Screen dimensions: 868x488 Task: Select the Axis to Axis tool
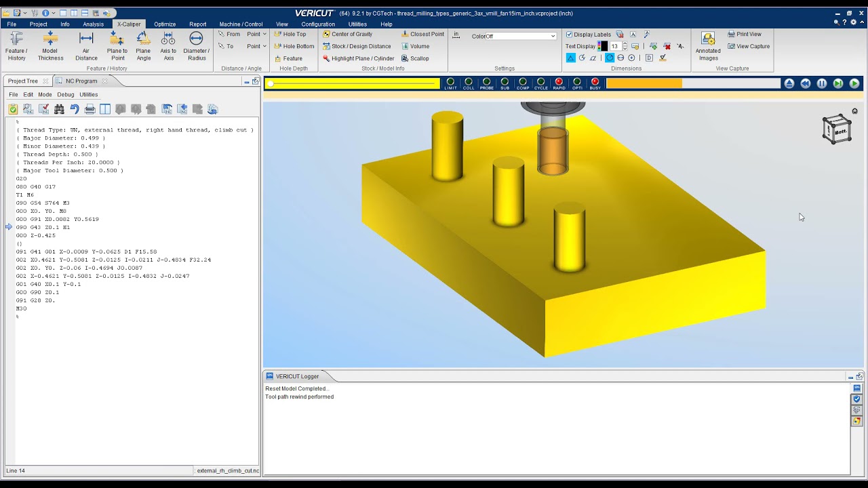[168, 46]
